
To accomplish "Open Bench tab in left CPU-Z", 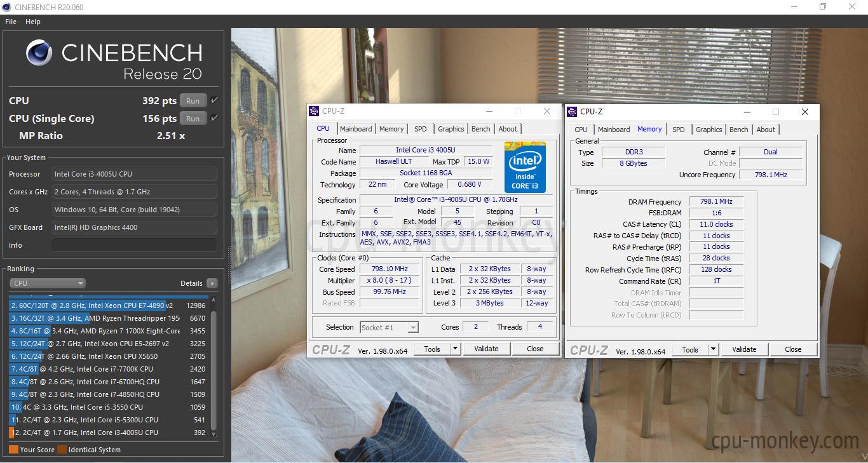I will 481,129.
